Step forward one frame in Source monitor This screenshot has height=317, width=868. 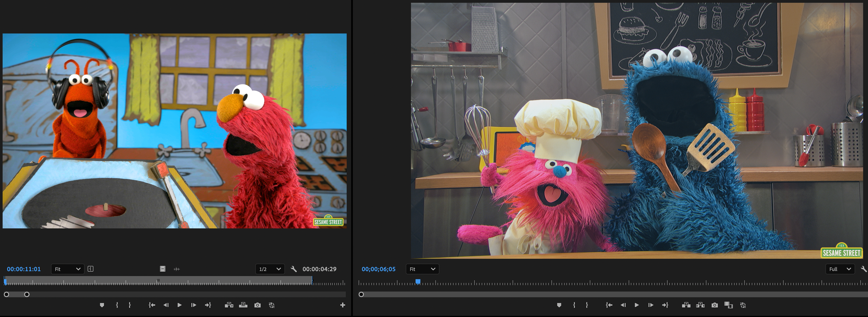tap(193, 305)
